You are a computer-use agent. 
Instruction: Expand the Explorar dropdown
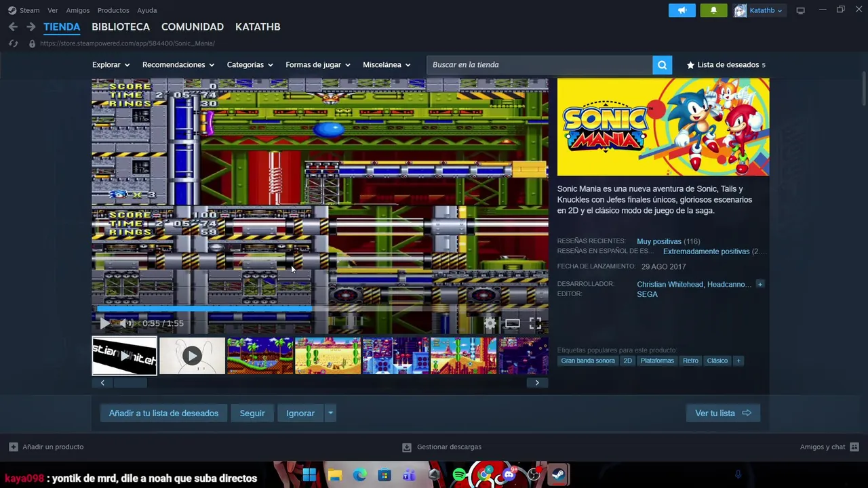point(111,65)
